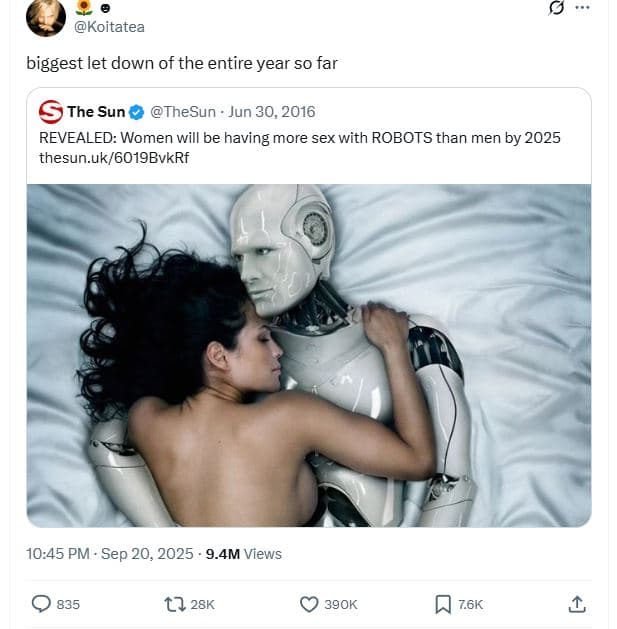Click the blue verified badge

pos(138,112)
